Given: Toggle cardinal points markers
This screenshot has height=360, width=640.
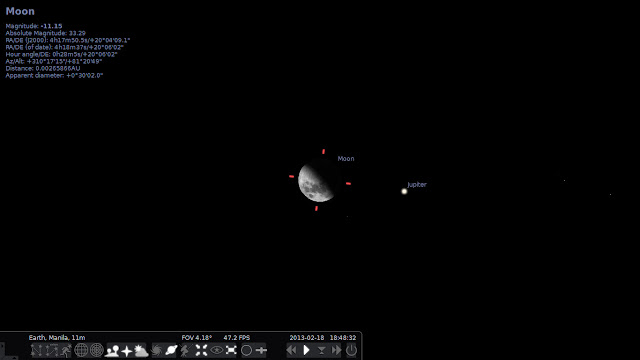Looking at the screenshot, I should 127,350.
